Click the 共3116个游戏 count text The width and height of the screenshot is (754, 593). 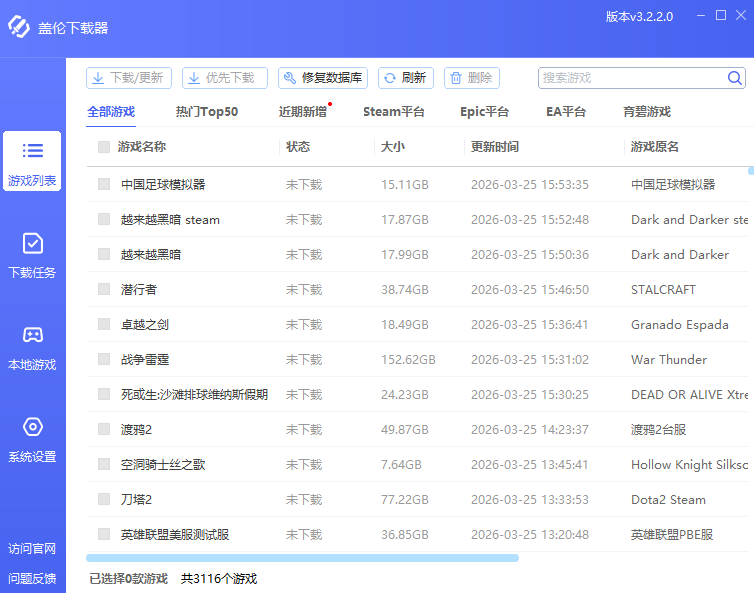[x=219, y=579]
